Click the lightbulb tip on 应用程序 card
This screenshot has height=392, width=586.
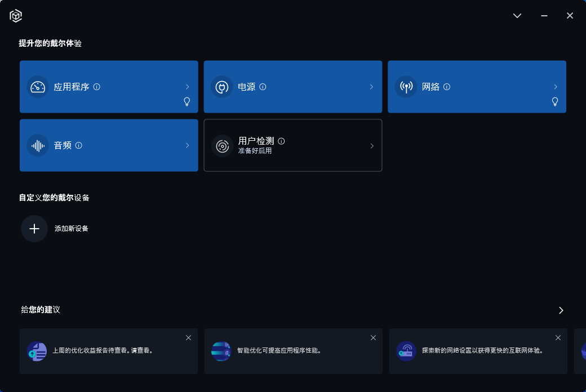coord(187,101)
